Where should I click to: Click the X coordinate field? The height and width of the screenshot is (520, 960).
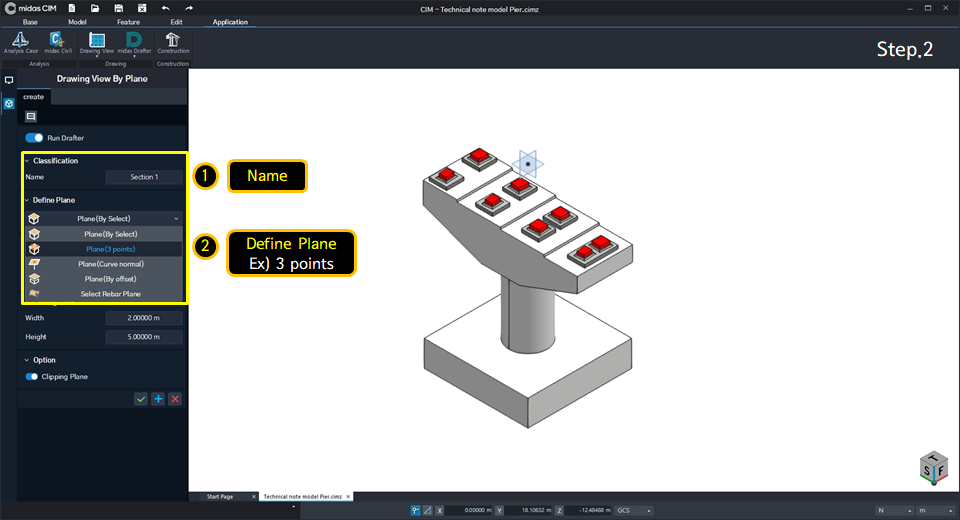pyautogui.click(x=469, y=510)
